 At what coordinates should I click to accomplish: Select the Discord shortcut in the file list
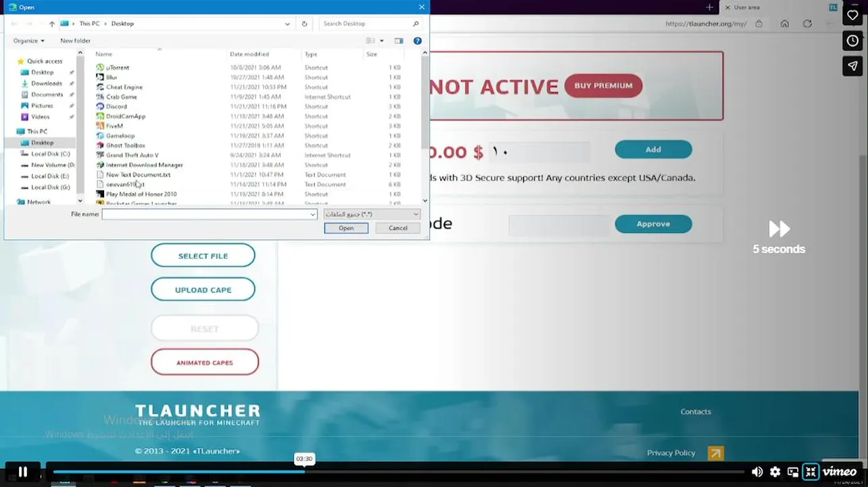coord(116,106)
